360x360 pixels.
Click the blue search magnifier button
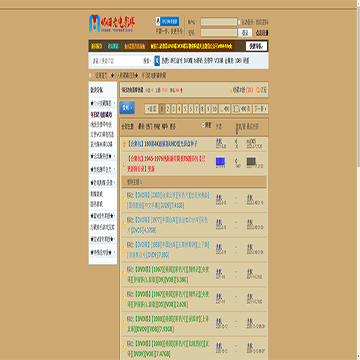157,61
